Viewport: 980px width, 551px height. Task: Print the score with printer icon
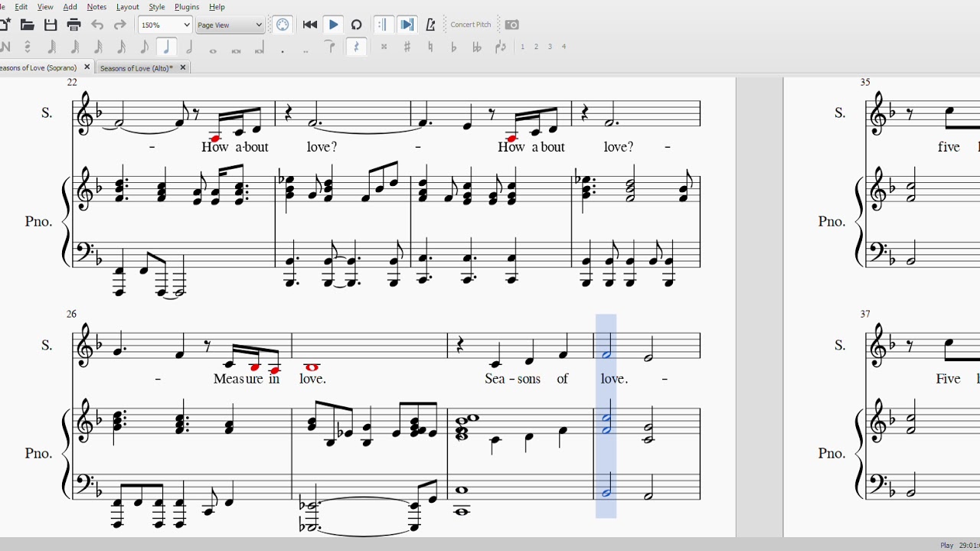coord(73,24)
